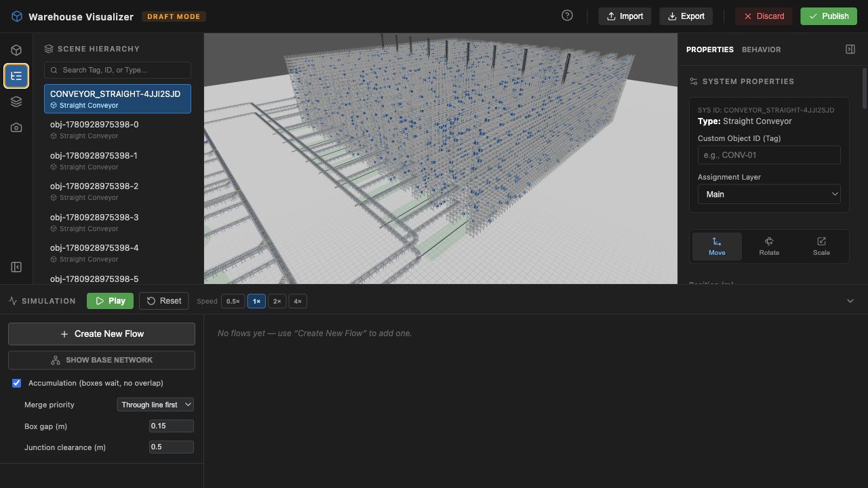The height and width of the screenshot is (488, 868).
Task: Click the System Properties header icon
Action: tap(694, 81)
